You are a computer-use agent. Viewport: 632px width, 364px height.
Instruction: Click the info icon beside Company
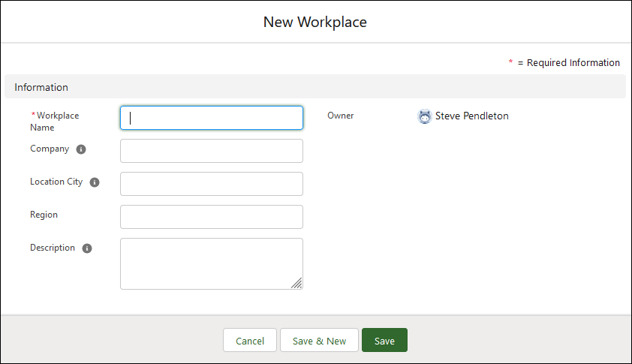pos(81,149)
